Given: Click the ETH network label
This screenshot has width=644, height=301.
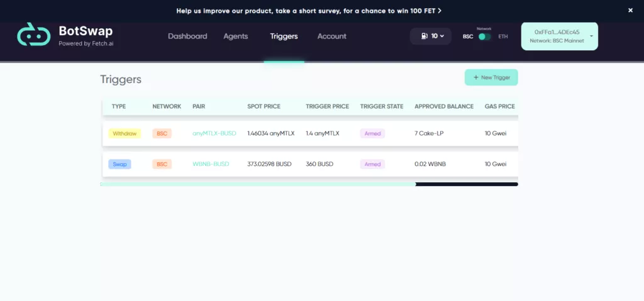Looking at the screenshot, I should tap(503, 36).
